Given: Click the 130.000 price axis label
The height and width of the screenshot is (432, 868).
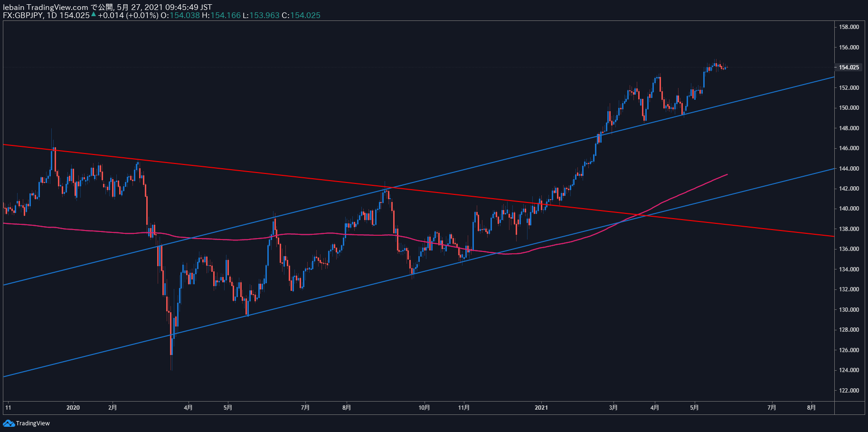Looking at the screenshot, I should tap(849, 310).
